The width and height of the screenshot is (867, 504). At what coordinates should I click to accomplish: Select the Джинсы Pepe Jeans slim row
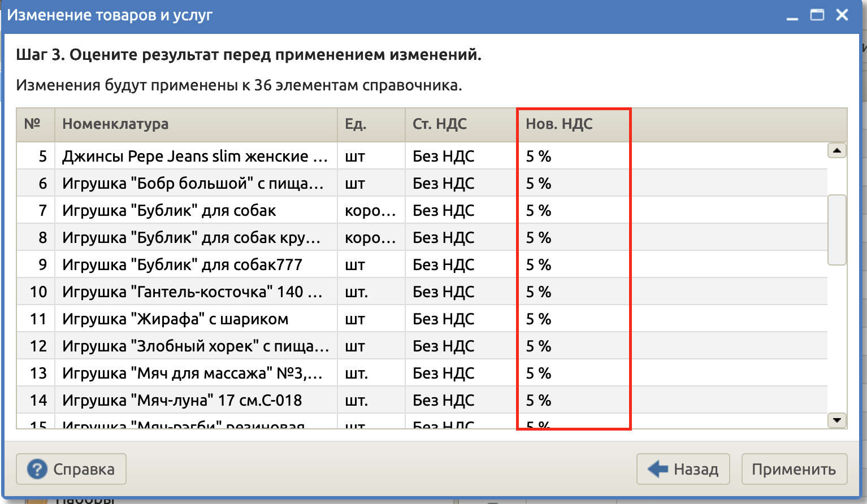(x=194, y=157)
